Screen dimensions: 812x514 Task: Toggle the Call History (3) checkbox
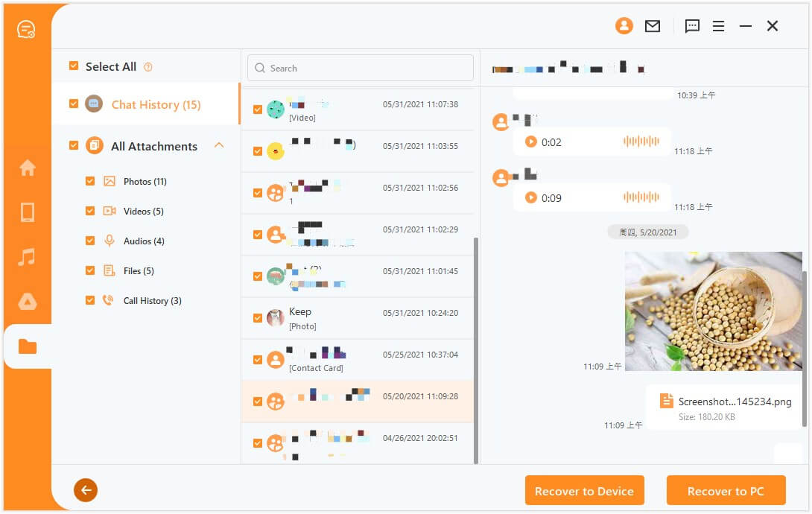coord(90,300)
